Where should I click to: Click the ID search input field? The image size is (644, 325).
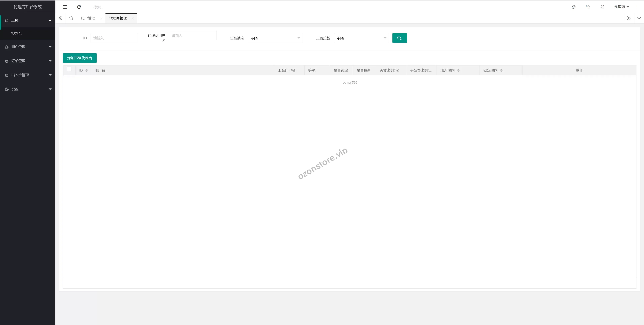click(114, 38)
